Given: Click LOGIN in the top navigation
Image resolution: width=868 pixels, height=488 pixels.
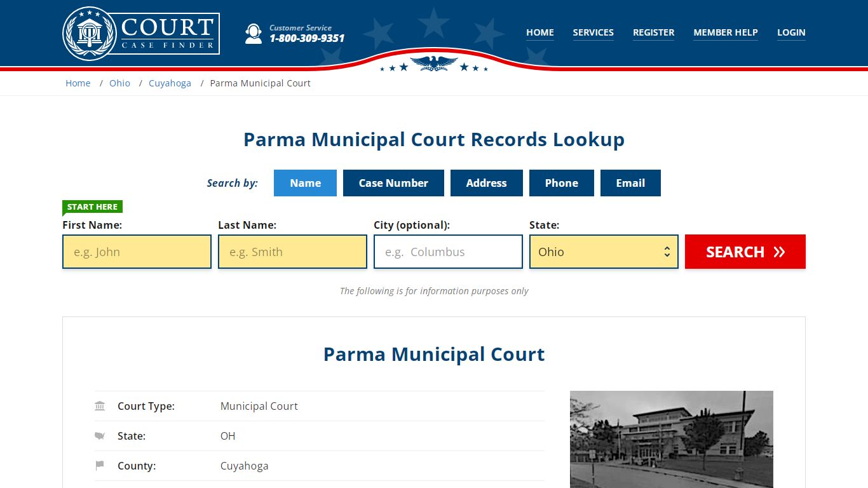Looking at the screenshot, I should click(x=791, y=32).
